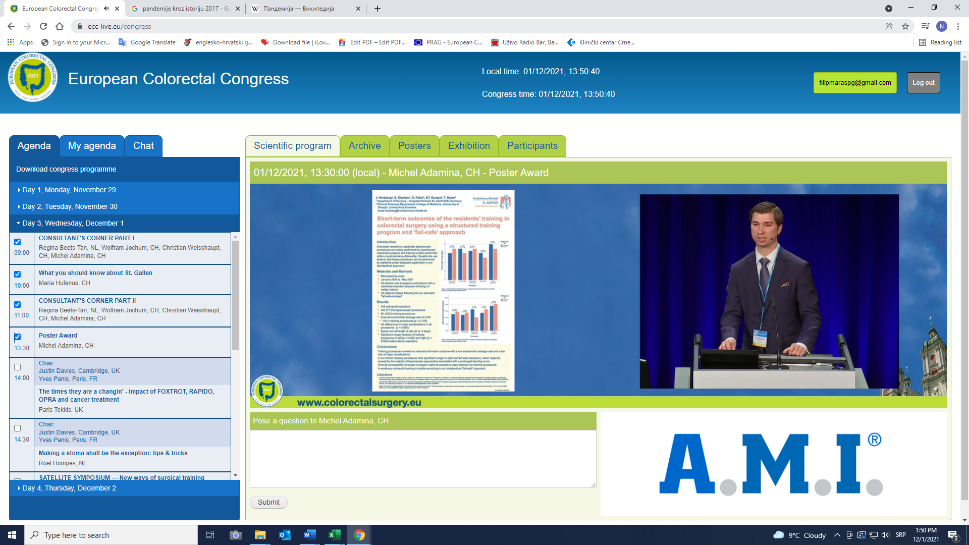Bookmark this page using the star icon
This screenshot has height=545, width=969.
[905, 26]
